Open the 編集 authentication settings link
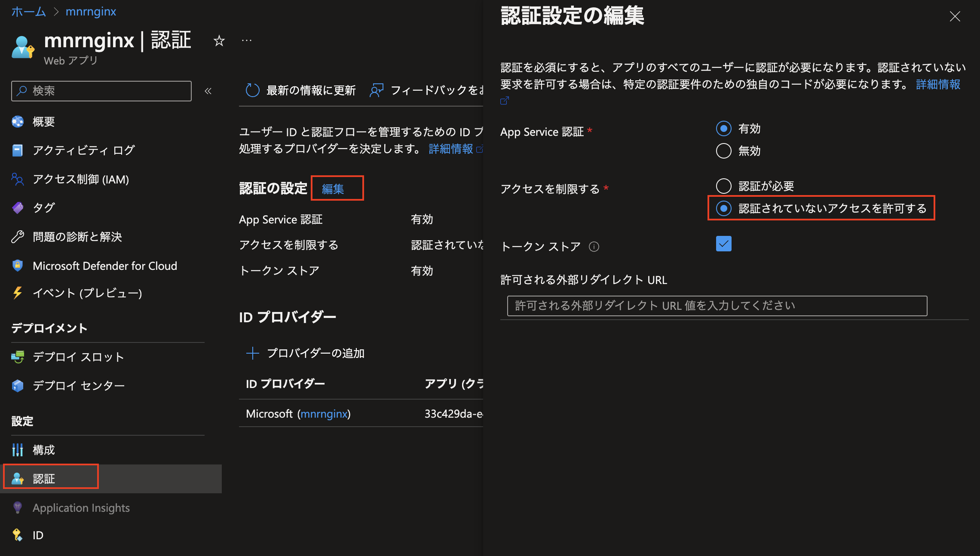The image size is (980, 556). click(x=337, y=188)
